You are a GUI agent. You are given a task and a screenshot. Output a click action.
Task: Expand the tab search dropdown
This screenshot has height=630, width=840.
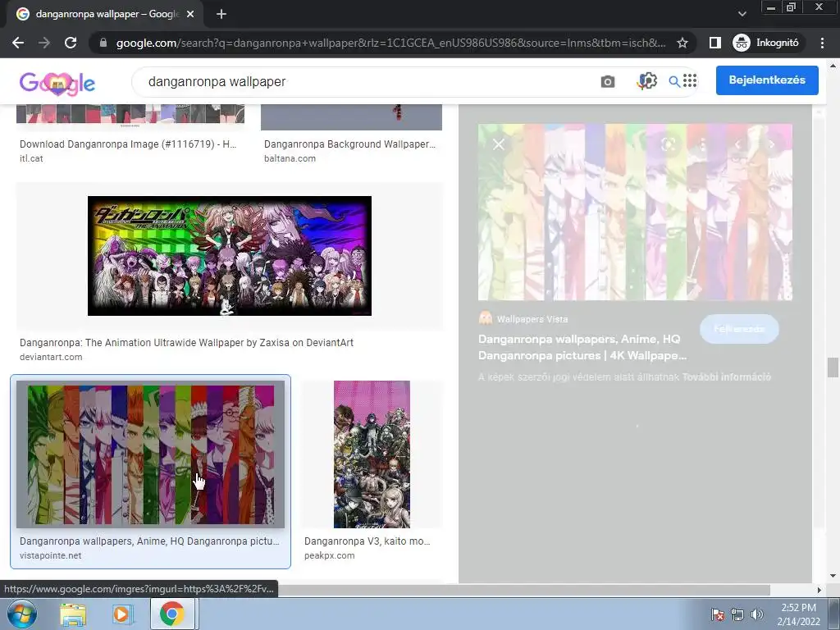pos(742,14)
